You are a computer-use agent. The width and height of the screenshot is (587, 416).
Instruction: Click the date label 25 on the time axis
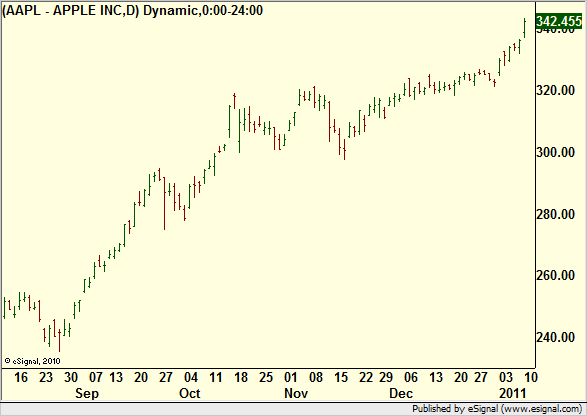(266, 377)
